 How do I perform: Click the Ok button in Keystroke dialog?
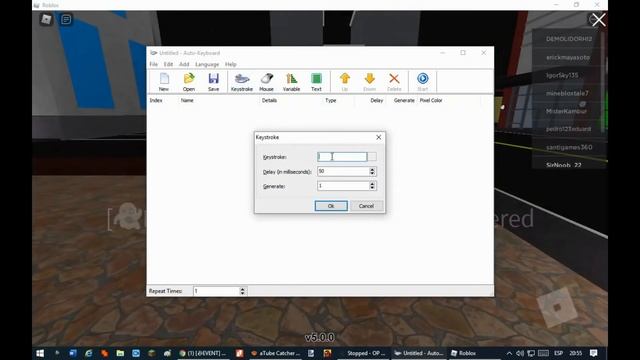331,206
